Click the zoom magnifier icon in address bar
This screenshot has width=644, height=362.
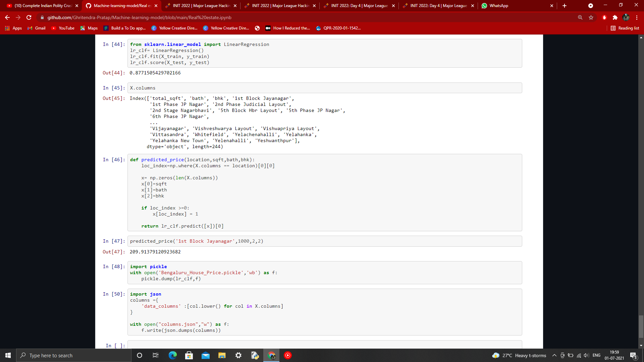580,17
